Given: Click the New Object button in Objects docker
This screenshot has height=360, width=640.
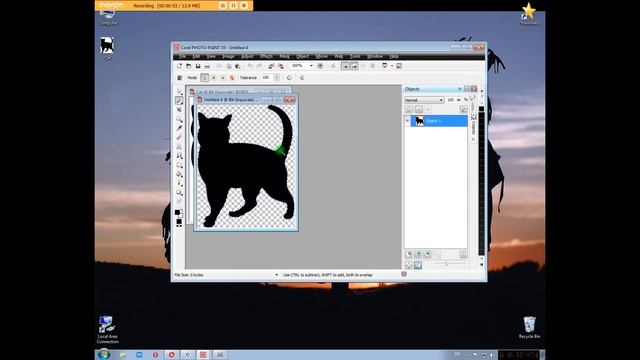Looking at the screenshot, I should click(x=409, y=254).
